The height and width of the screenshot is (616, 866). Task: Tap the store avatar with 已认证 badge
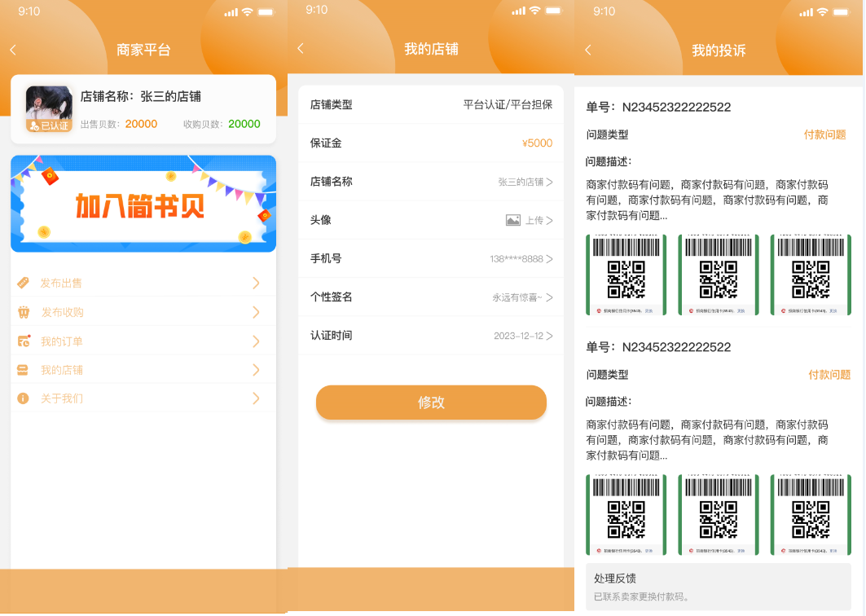[49, 109]
